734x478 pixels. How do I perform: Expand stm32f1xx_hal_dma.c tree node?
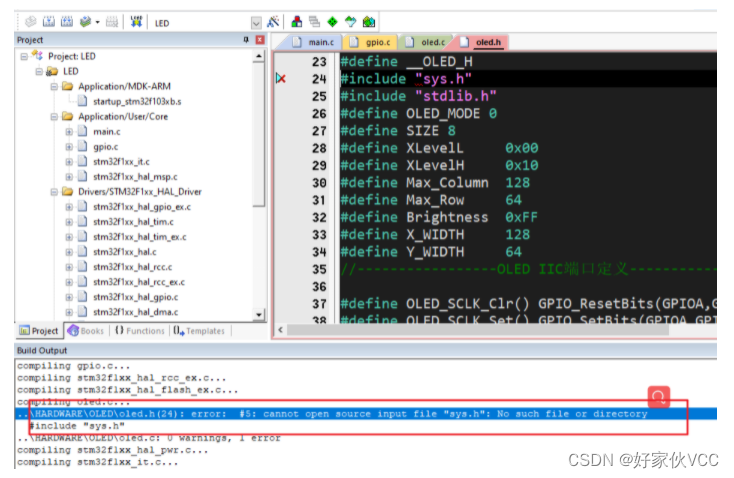point(69,312)
